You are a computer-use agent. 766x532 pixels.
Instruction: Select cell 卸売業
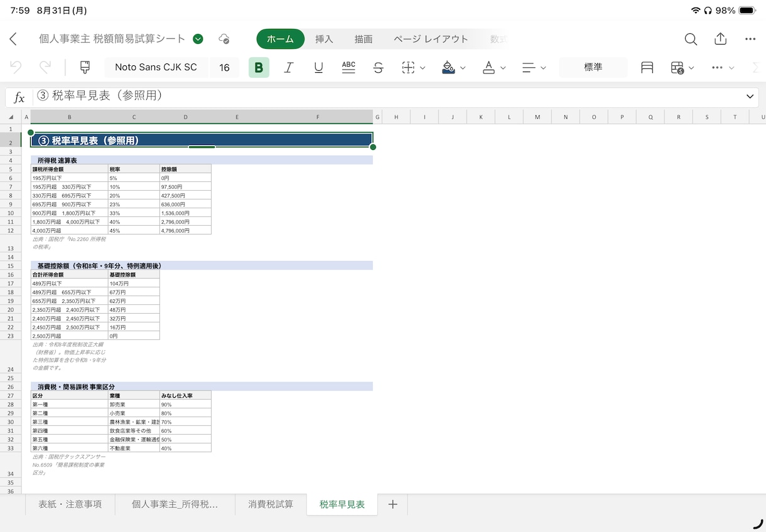tap(134, 405)
